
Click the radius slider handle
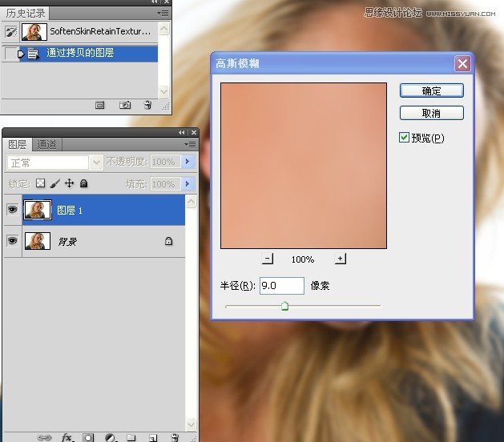(x=284, y=306)
